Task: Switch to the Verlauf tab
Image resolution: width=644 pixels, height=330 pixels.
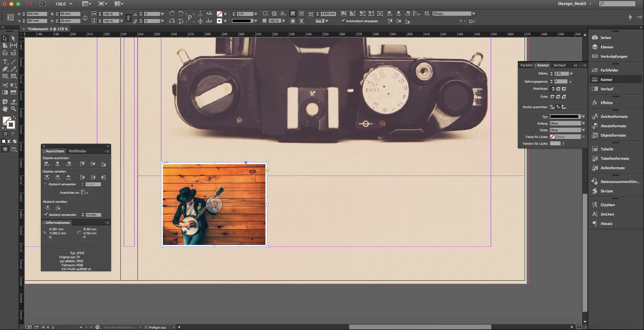Action: (559, 65)
